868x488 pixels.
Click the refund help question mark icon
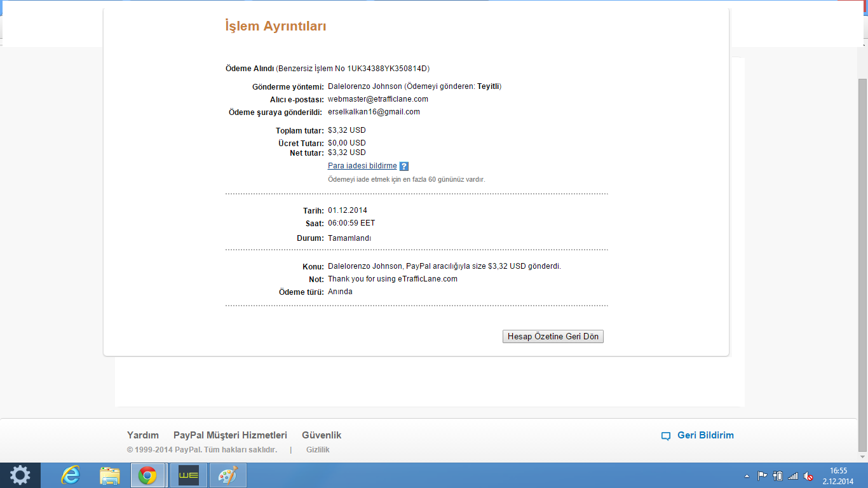pos(404,166)
